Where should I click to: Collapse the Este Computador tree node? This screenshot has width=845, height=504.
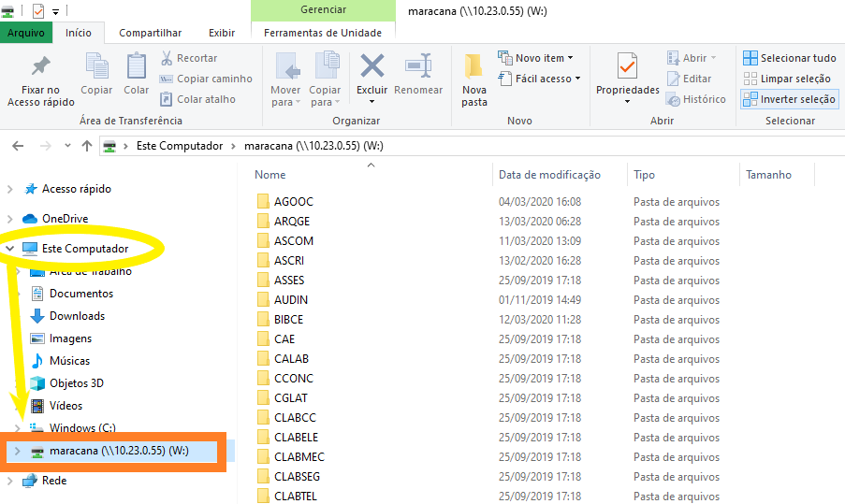tap(10, 249)
